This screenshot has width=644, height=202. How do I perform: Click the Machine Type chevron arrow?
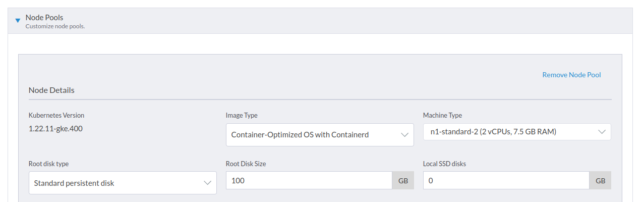pos(602,132)
